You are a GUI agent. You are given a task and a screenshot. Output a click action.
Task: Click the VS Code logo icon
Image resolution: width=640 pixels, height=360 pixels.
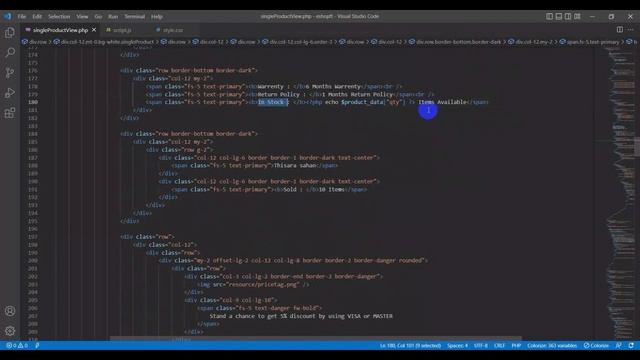[8, 16]
